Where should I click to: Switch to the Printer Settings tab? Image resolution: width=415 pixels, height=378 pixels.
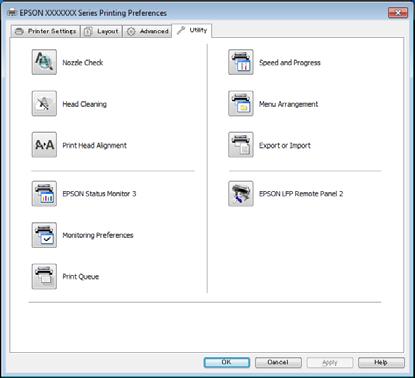pos(46,31)
